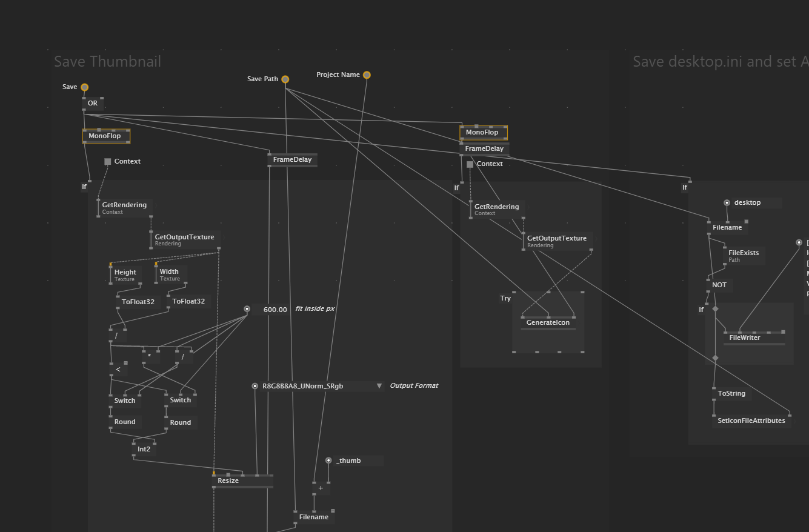Select the OR node

tap(92, 104)
